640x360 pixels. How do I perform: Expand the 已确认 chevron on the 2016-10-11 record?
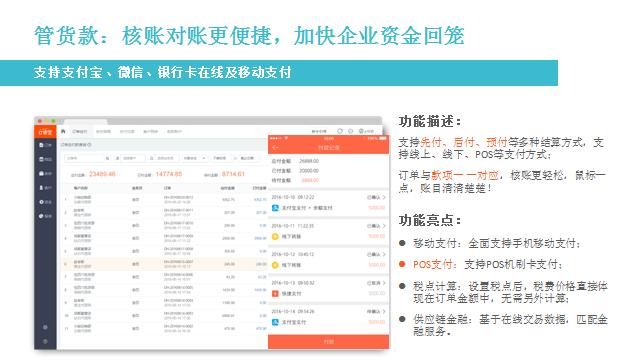click(384, 226)
